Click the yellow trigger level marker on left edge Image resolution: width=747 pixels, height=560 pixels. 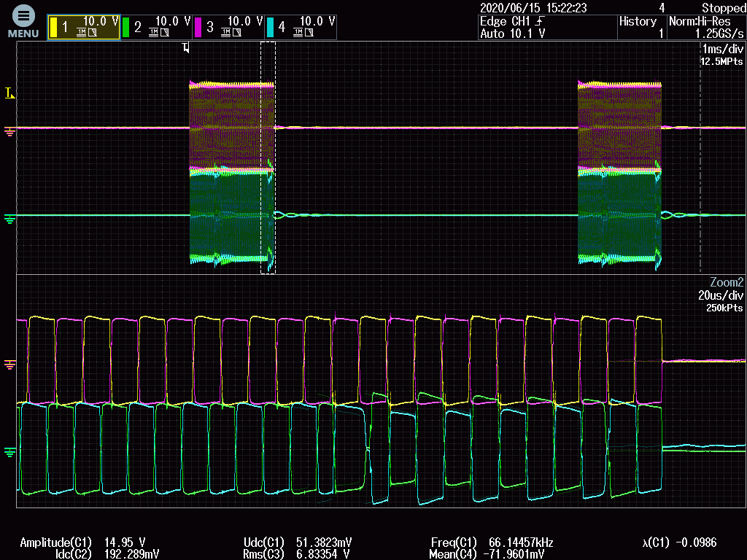(x=9, y=93)
